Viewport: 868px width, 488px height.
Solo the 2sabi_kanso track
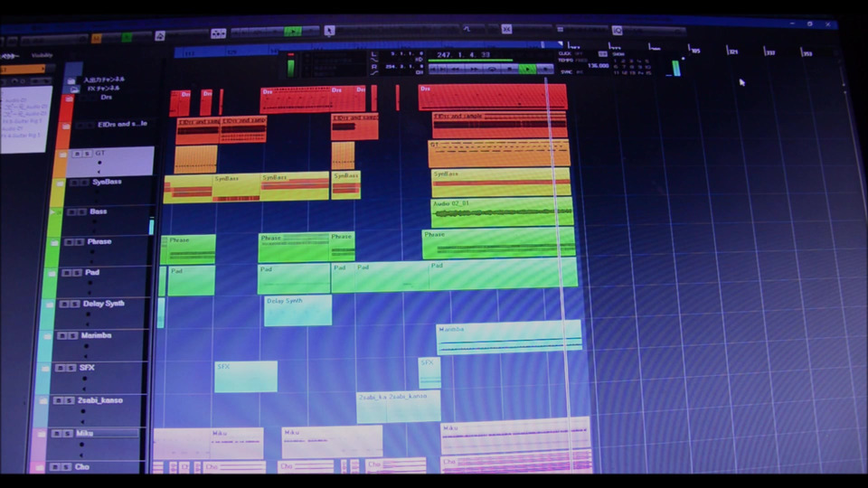69,400
